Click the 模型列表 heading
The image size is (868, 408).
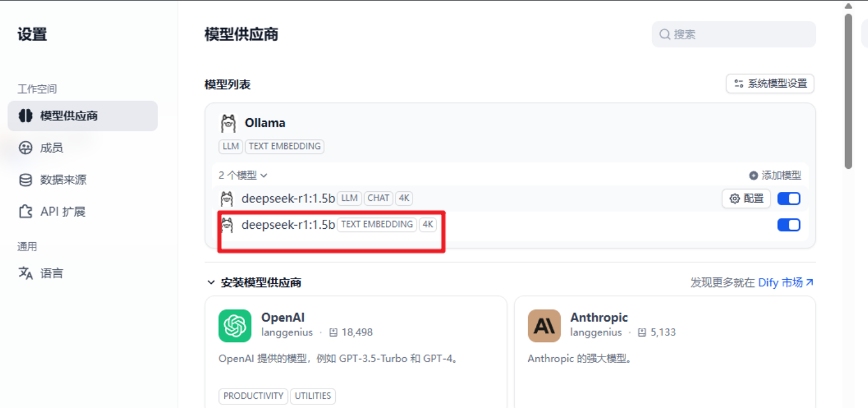(x=227, y=85)
